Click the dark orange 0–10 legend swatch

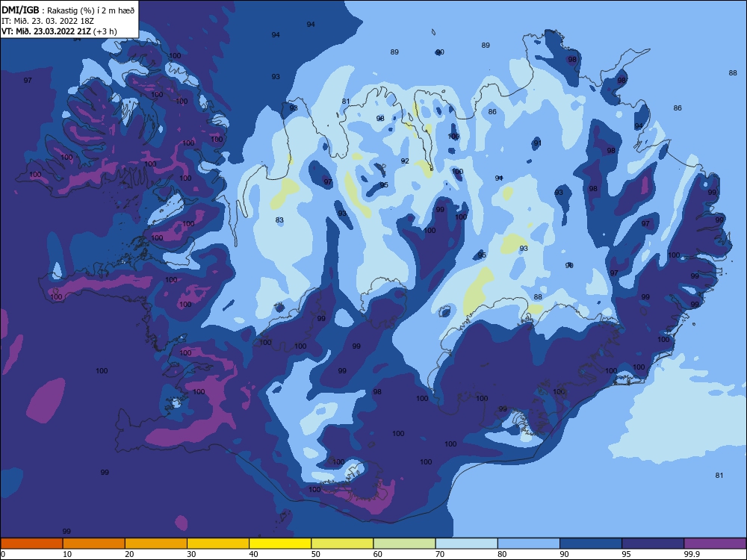(31, 544)
